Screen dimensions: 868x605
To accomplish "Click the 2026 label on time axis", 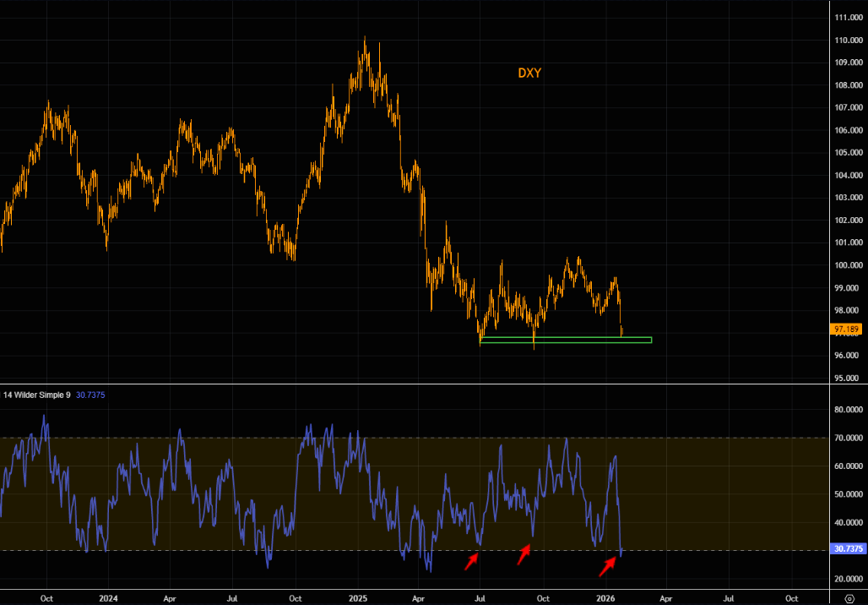I will [605, 597].
